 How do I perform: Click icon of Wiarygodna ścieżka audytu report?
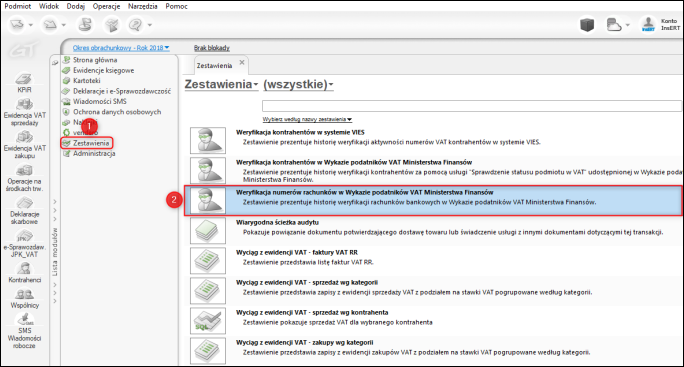click(208, 231)
